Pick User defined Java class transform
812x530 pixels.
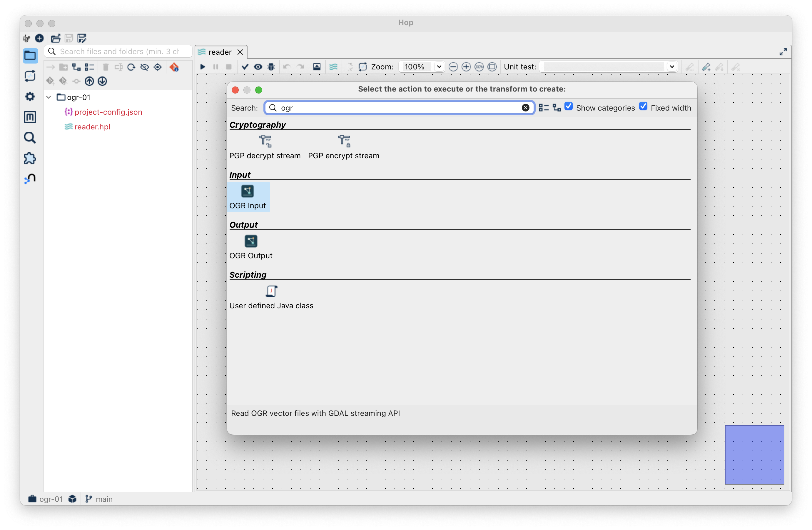pyautogui.click(x=271, y=297)
